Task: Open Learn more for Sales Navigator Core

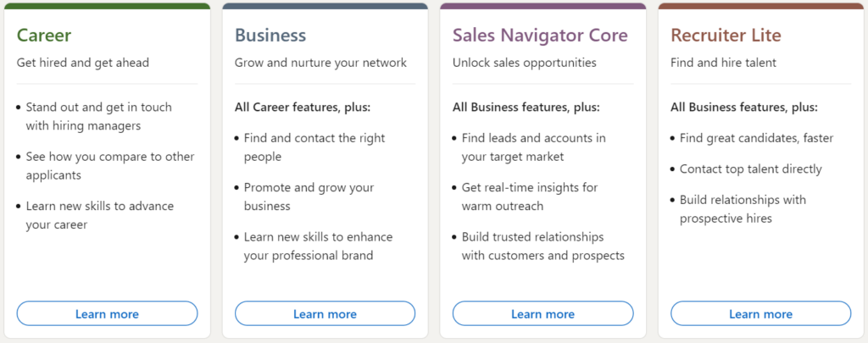Action: 542,313
